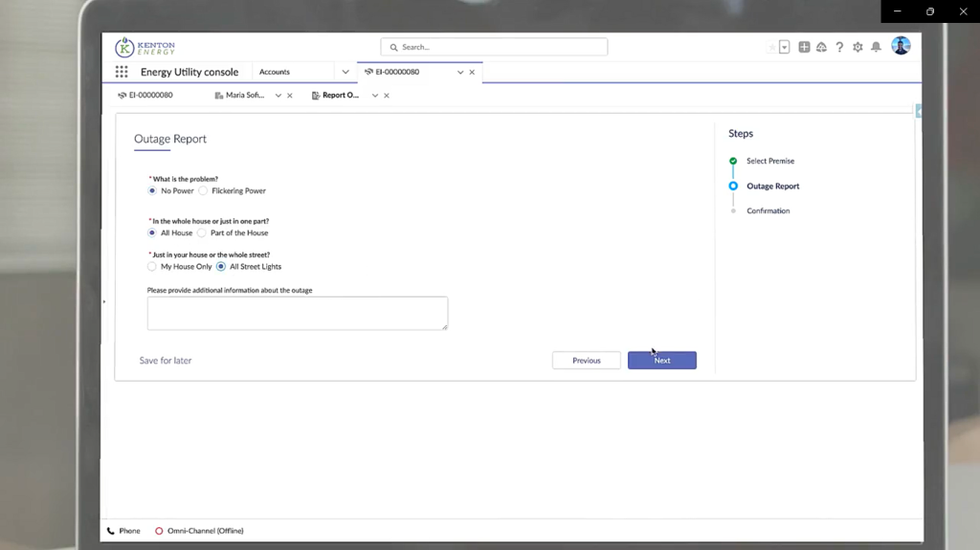Open the App Launcher grid icon

point(122,72)
